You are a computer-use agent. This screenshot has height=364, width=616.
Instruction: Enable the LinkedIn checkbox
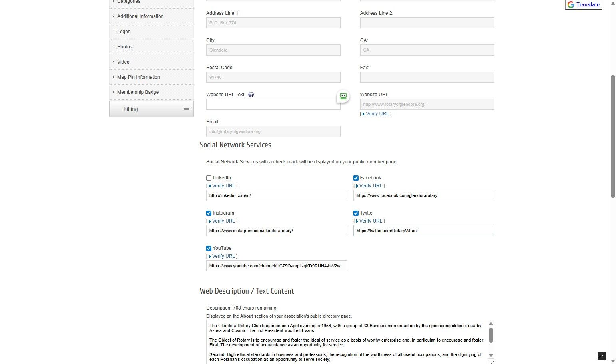point(209,178)
